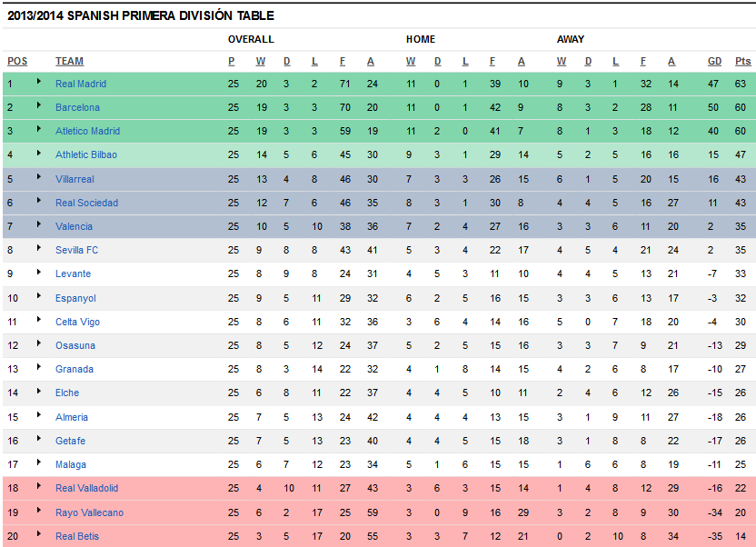Open the Levante team link
756x547 pixels.
[x=73, y=273]
